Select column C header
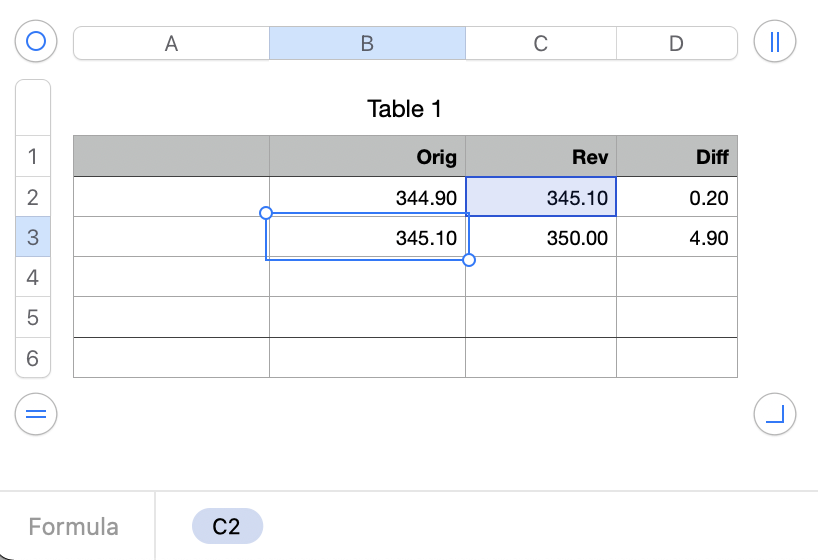Viewport: 818px width, 560px height. [x=540, y=43]
